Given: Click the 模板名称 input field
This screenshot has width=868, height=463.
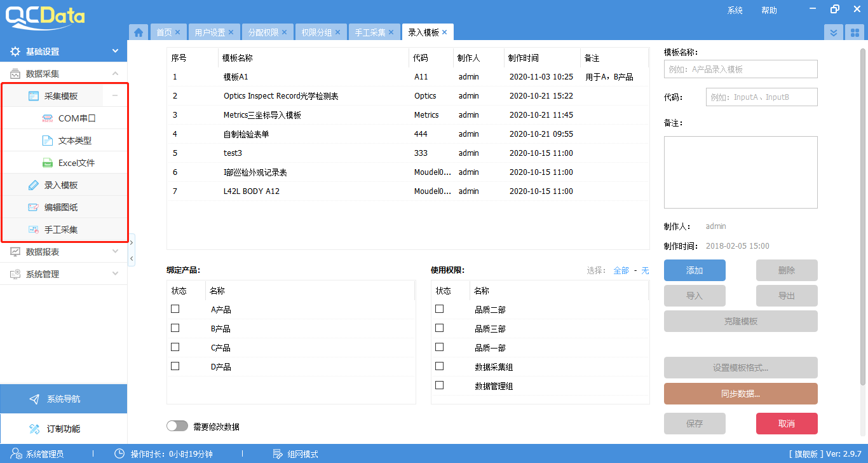Looking at the screenshot, I should pos(740,69).
